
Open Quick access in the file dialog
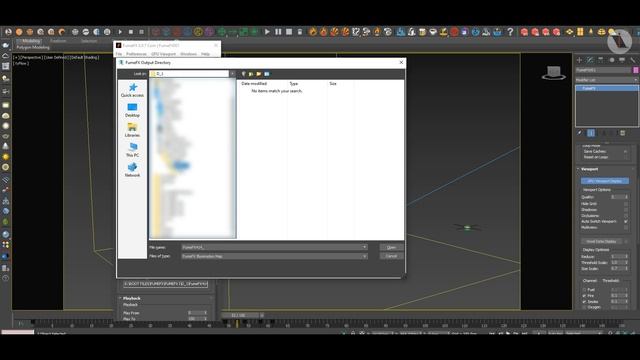(132, 90)
